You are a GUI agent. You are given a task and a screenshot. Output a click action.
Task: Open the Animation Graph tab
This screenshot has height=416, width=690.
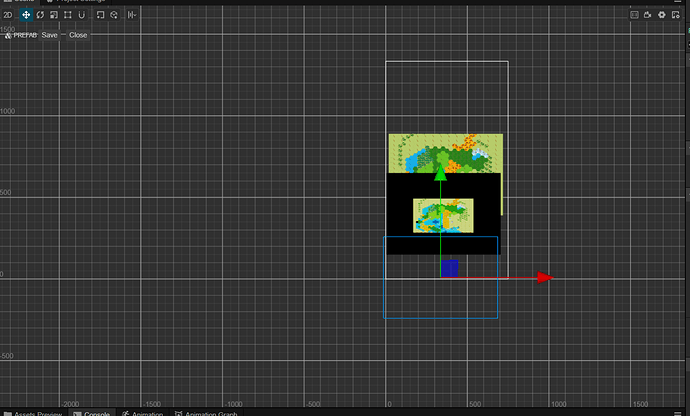coord(206,413)
